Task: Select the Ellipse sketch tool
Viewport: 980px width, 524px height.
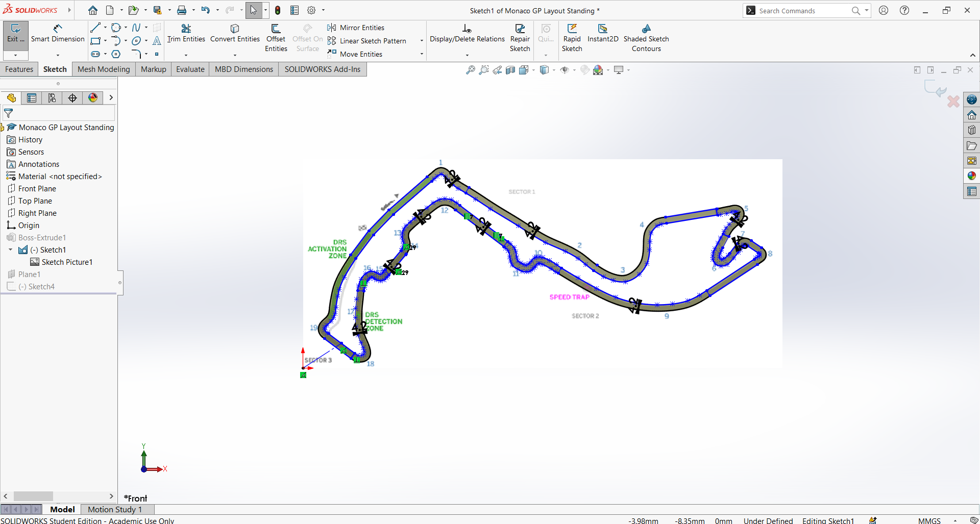Action: pyautogui.click(x=136, y=41)
